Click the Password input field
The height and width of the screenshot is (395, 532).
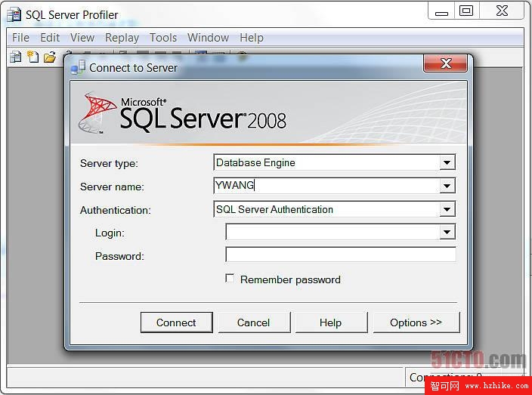341,255
